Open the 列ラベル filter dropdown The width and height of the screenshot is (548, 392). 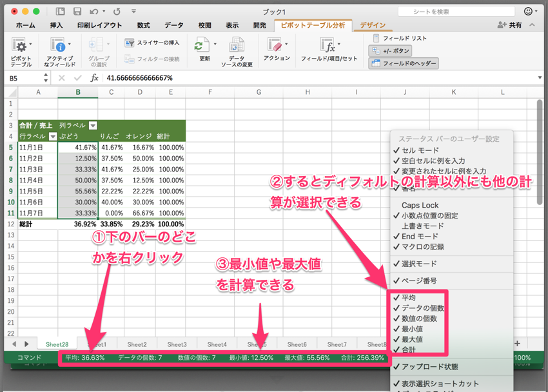93,126
